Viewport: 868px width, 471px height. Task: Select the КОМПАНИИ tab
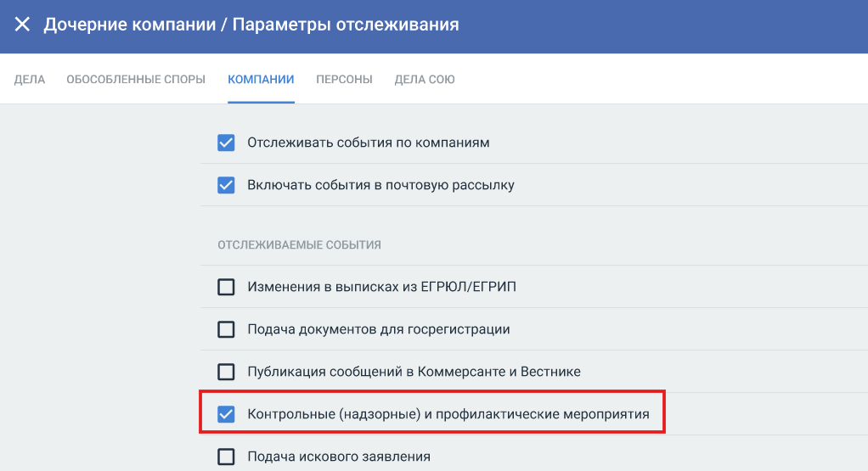[261, 80]
